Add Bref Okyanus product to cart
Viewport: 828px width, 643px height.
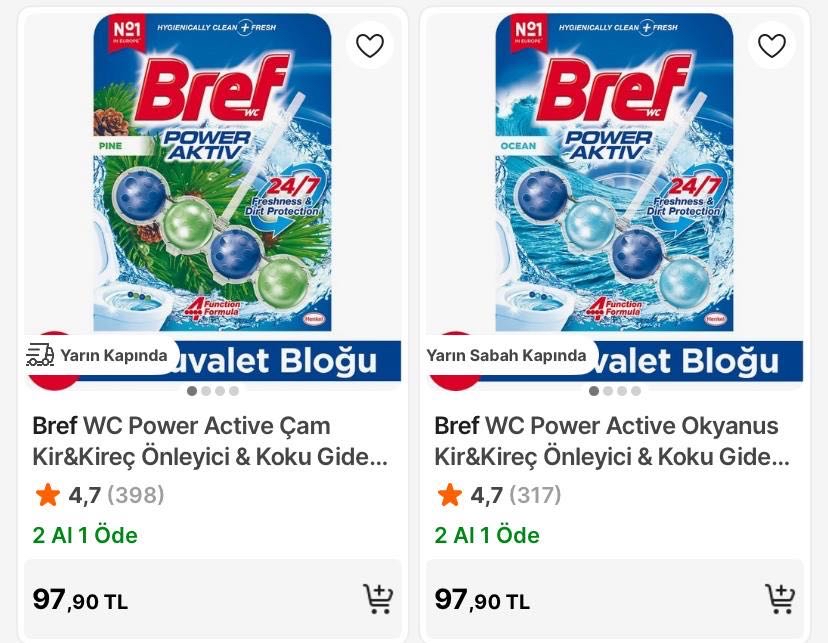tap(780, 598)
